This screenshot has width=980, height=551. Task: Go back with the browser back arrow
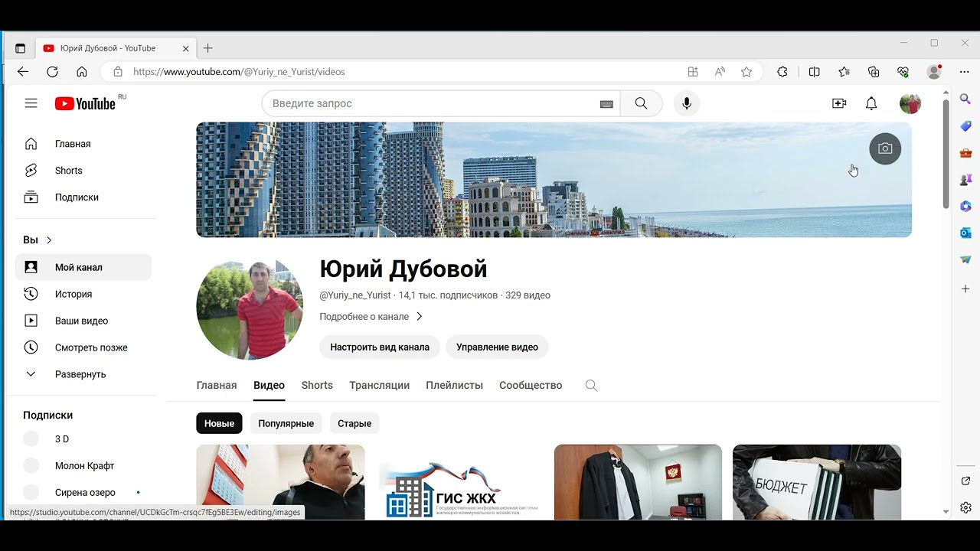click(x=23, y=72)
